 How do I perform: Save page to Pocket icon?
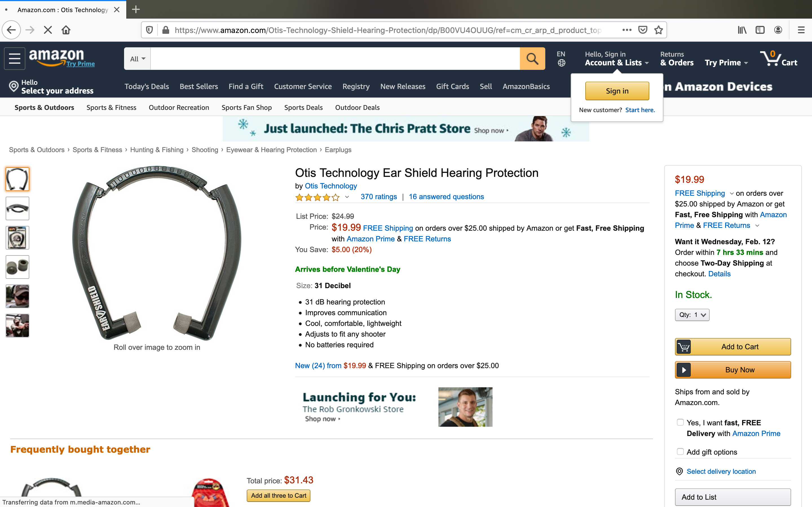643,30
